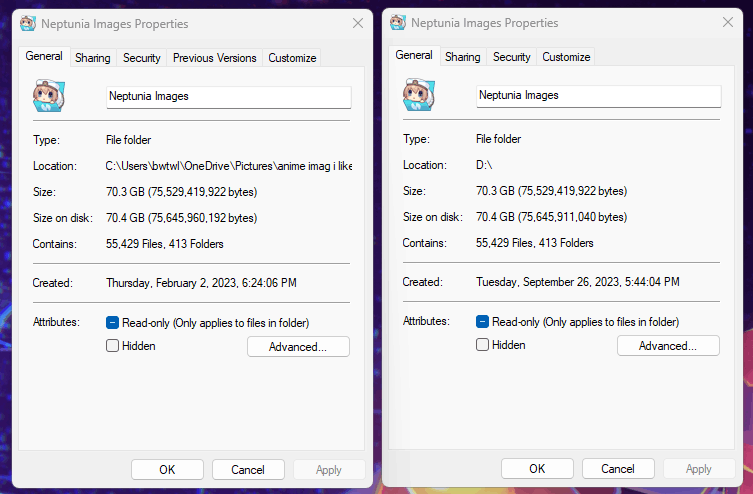Click the Created date Thursday, February 2, 2023
The height and width of the screenshot is (494, 753).
click(x=201, y=283)
